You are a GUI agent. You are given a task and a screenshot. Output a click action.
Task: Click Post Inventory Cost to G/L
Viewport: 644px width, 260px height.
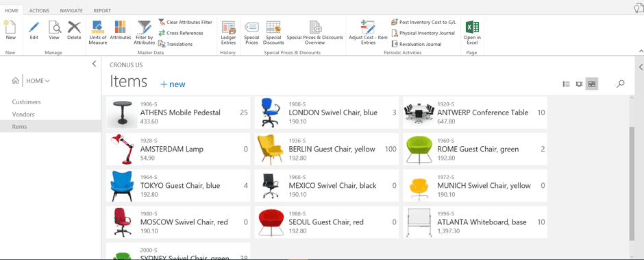click(x=424, y=22)
